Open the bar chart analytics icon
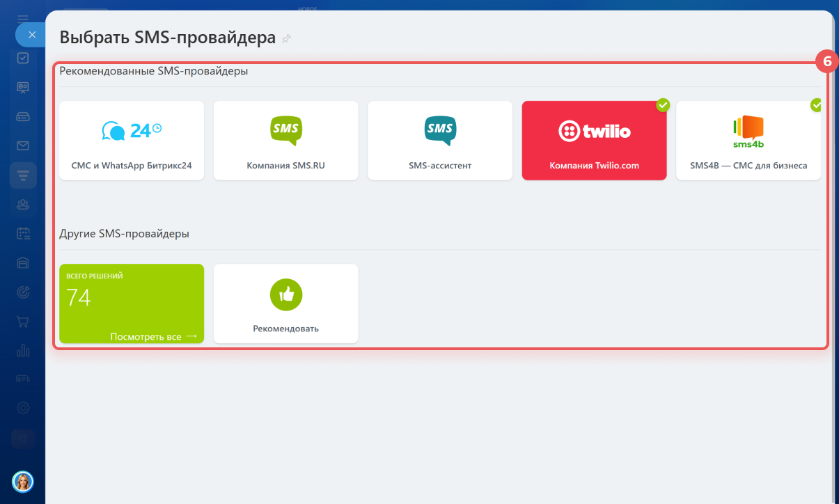 [x=23, y=350]
